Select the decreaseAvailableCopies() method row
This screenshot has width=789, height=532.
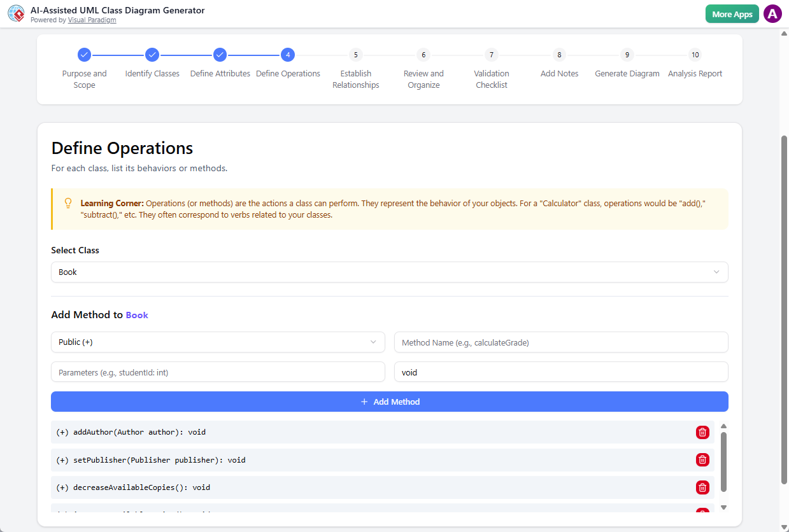pos(383,487)
